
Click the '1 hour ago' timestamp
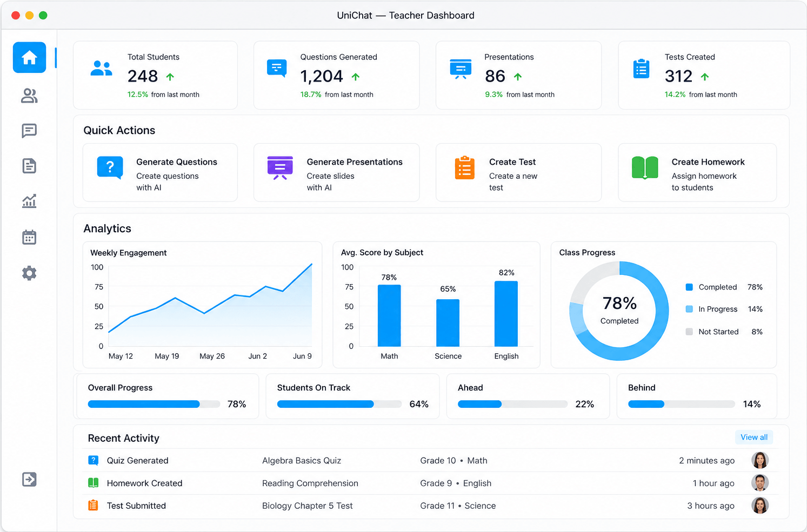point(713,483)
